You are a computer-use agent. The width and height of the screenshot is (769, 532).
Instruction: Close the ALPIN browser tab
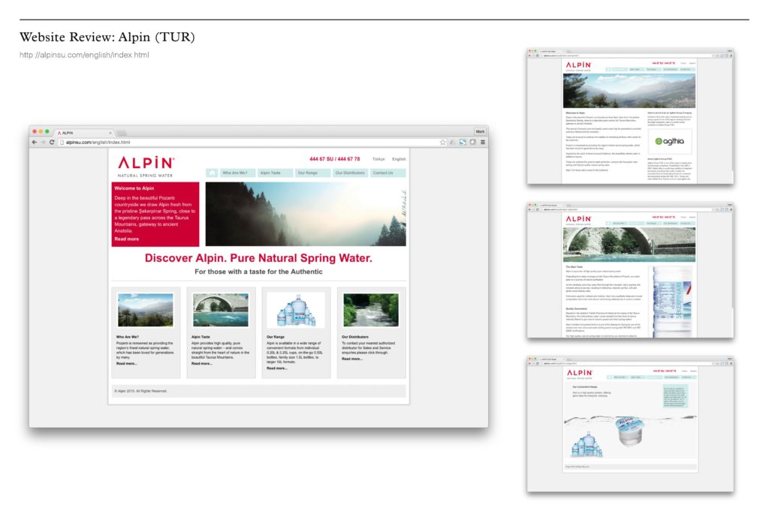pyautogui.click(x=110, y=133)
